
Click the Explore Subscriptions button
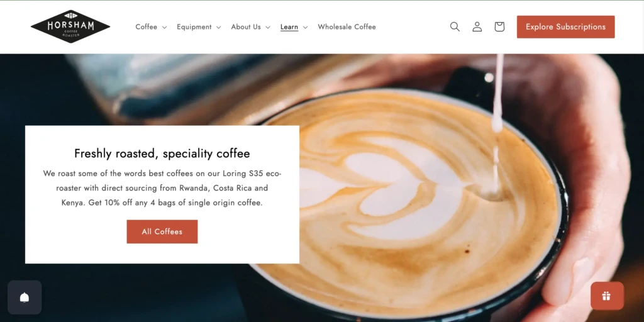(x=565, y=26)
